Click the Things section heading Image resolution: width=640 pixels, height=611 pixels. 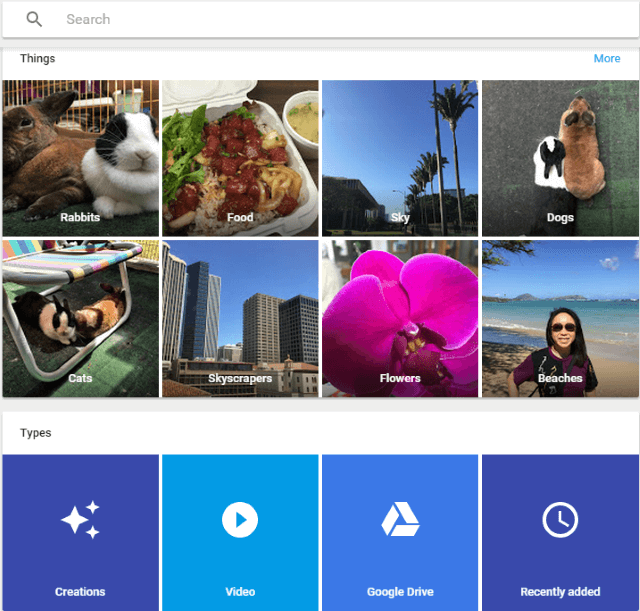click(38, 58)
